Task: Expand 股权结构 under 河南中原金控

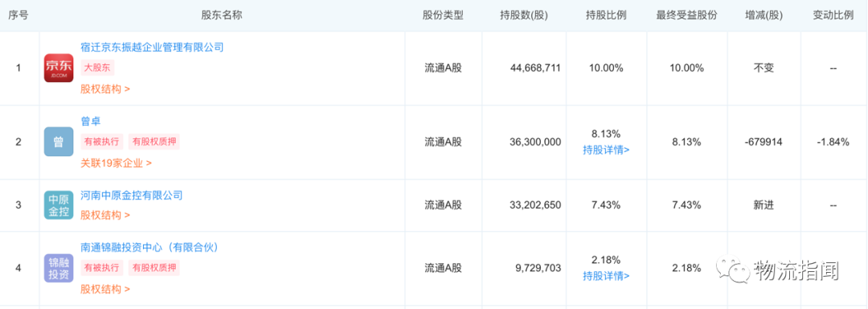Action: [x=105, y=216]
